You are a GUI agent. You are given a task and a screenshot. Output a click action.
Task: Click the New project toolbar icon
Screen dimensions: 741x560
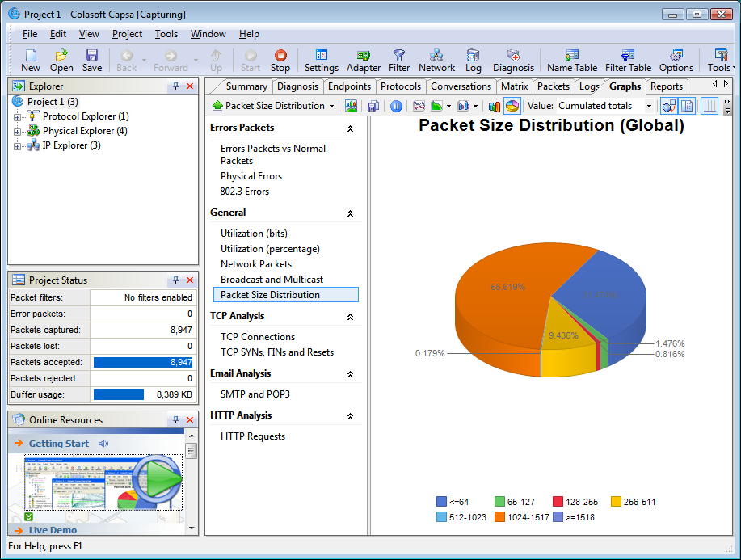point(31,61)
